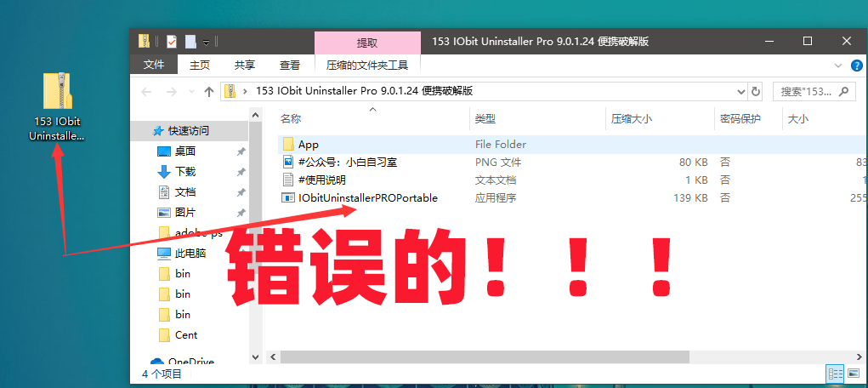Open 桌面 in navigation pane
This screenshot has width=868, height=388.
pos(184,151)
